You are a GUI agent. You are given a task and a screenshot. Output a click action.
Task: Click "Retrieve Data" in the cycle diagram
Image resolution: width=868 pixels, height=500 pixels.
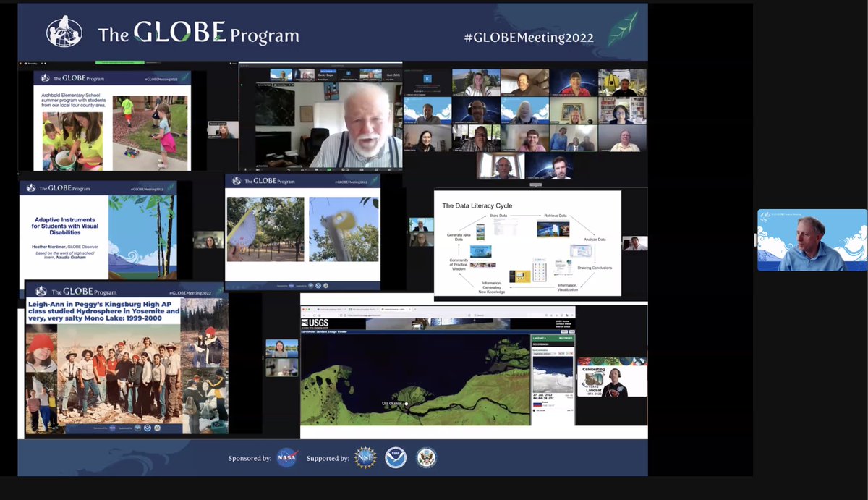tap(555, 216)
